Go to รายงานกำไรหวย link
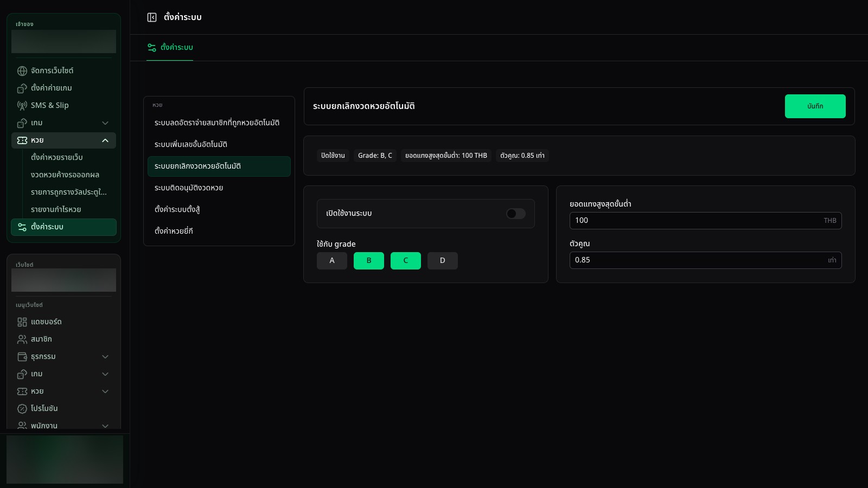868x488 pixels. click(56, 209)
